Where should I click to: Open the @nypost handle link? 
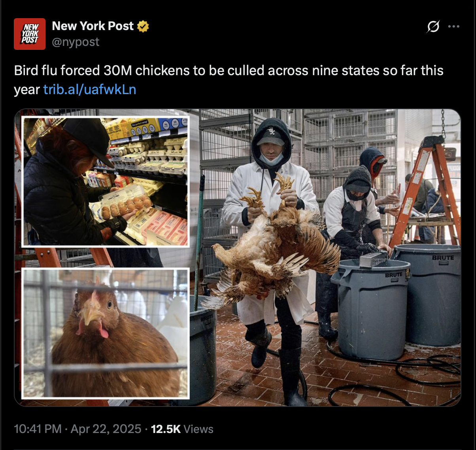76,42
